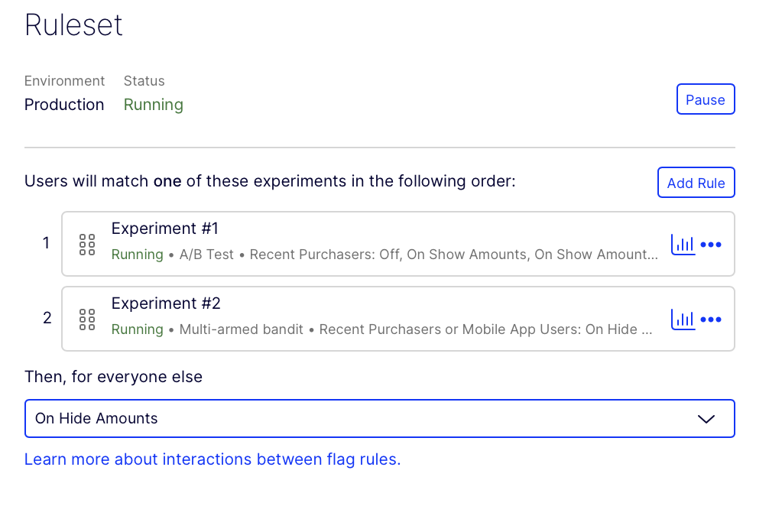Click the Running status under Experiment #2

pos(138,329)
